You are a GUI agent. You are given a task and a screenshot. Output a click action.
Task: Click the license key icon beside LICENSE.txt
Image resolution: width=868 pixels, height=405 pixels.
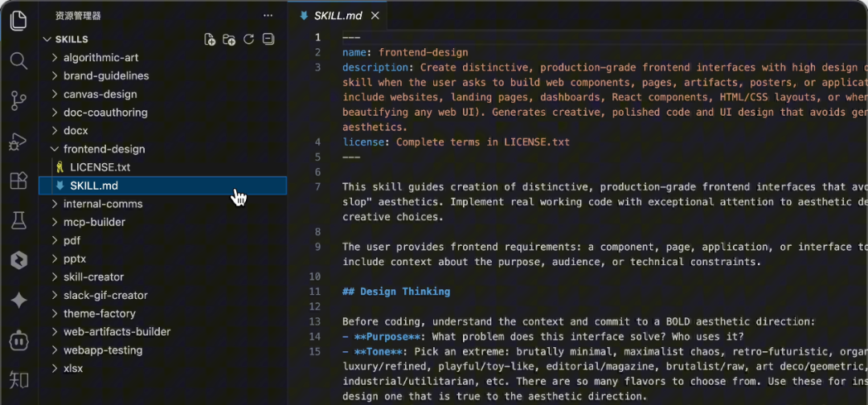click(x=59, y=167)
